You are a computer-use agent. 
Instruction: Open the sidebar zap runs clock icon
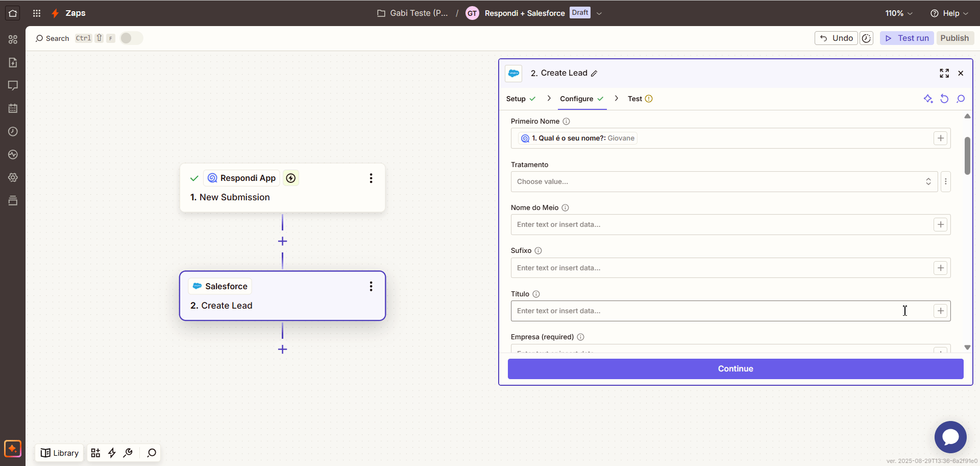tap(13, 131)
